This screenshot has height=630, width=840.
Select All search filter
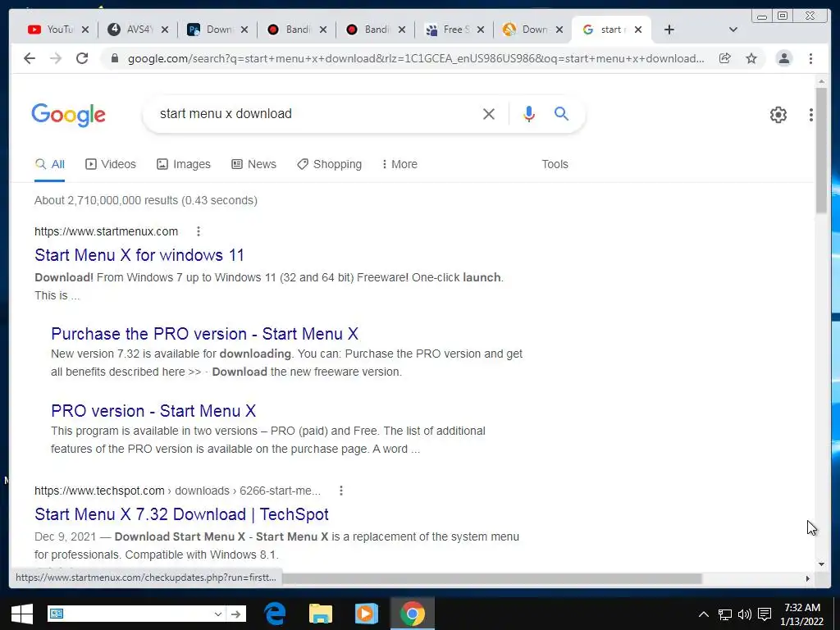tap(49, 164)
